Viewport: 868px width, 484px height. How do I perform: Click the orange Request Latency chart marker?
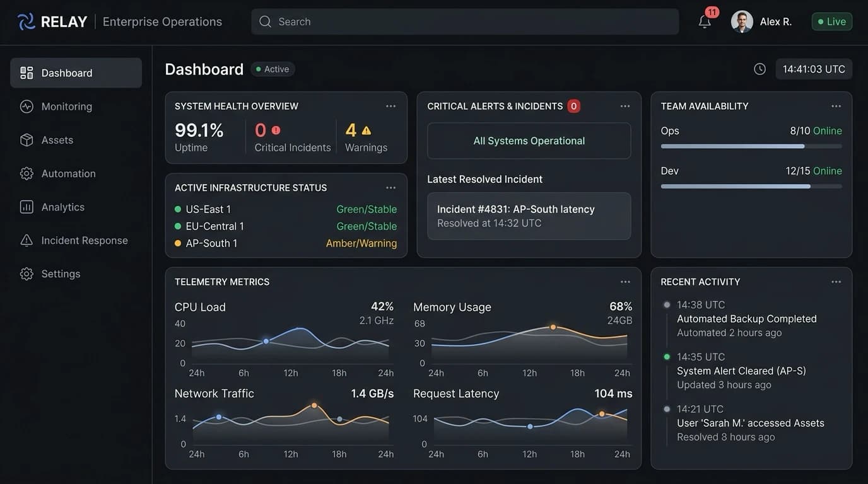(602, 414)
